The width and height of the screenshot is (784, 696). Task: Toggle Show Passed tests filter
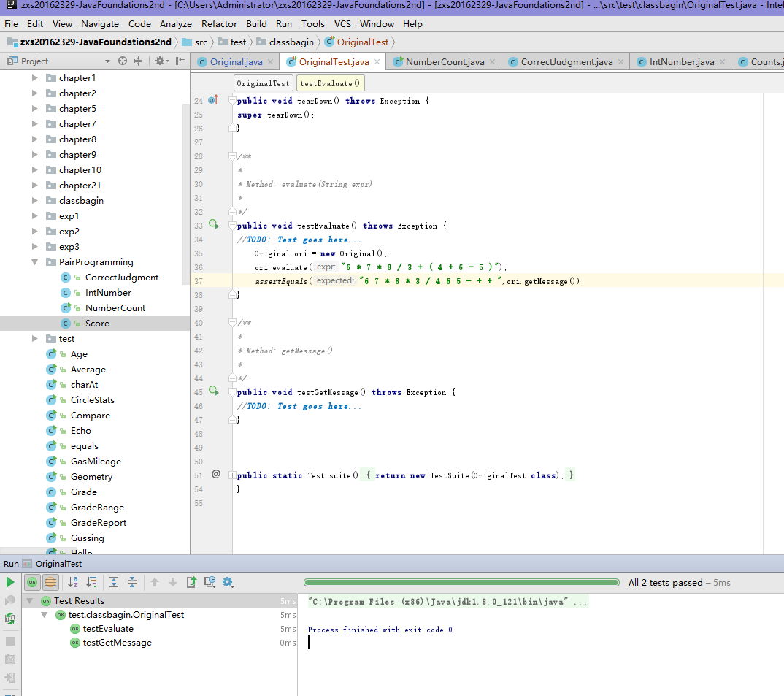tap(32, 582)
